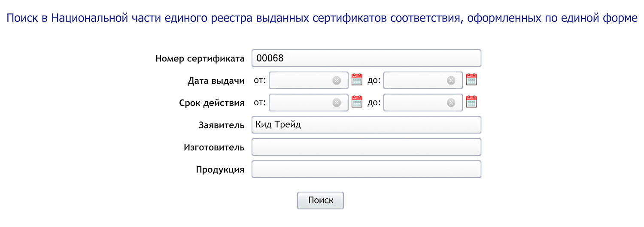Click the page heading about certificate registry search
The image size is (644, 227).
[x=322, y=18]
